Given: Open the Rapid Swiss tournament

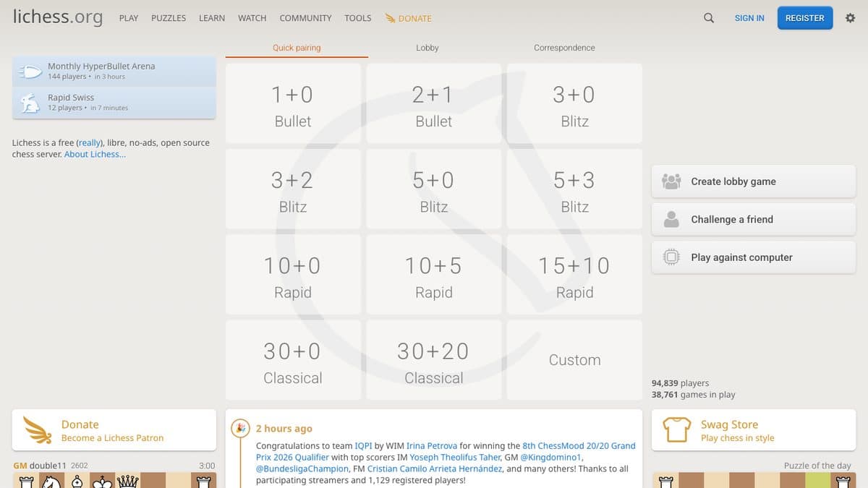Looking at the screenshot, I should coord(114,103).
